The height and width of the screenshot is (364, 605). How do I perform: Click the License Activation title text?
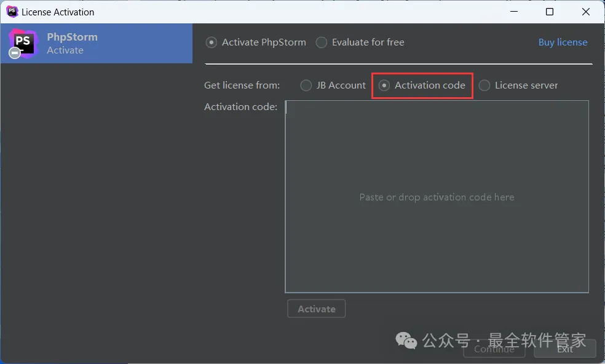pos(58,12)
